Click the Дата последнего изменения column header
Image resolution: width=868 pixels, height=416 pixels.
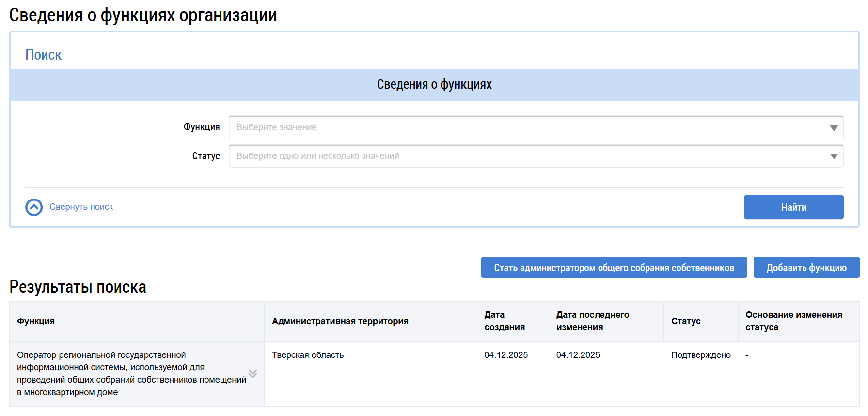coord(592,321)
